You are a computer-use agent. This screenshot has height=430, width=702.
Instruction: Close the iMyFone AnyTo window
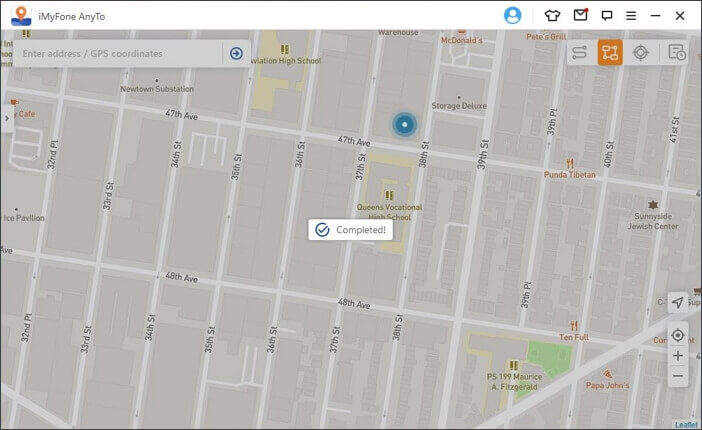pyautogui.click(x=680, y=16)
